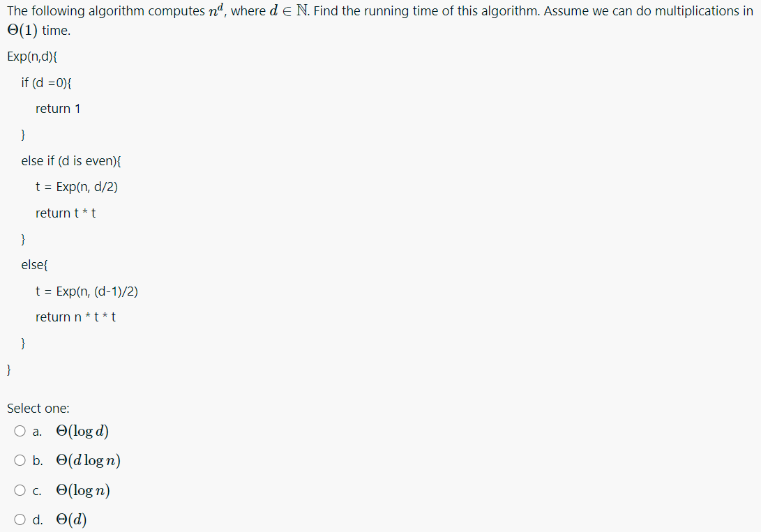Click the return t * t statement
The width and height of the screenshot is (761, 532).
pos(66,213)
